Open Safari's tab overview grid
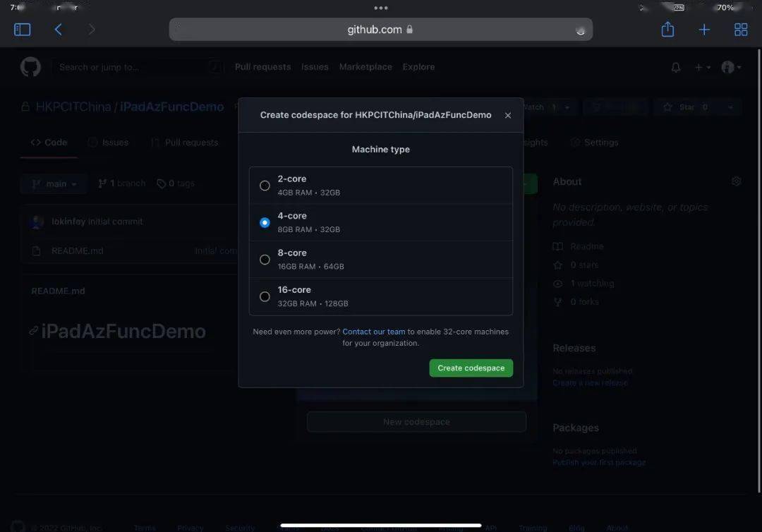Image resolution: width=762 pixels, height=532 pixels. [x=740, y=29]
